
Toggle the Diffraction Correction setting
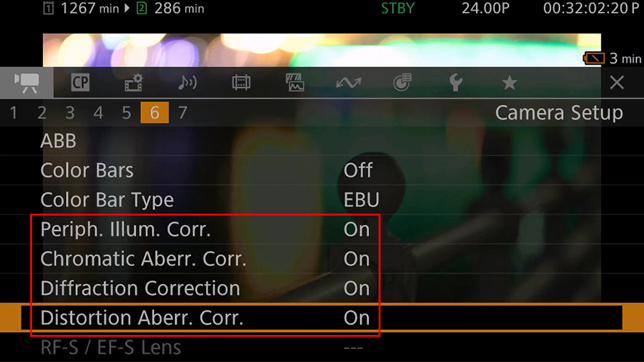(322, 288)
